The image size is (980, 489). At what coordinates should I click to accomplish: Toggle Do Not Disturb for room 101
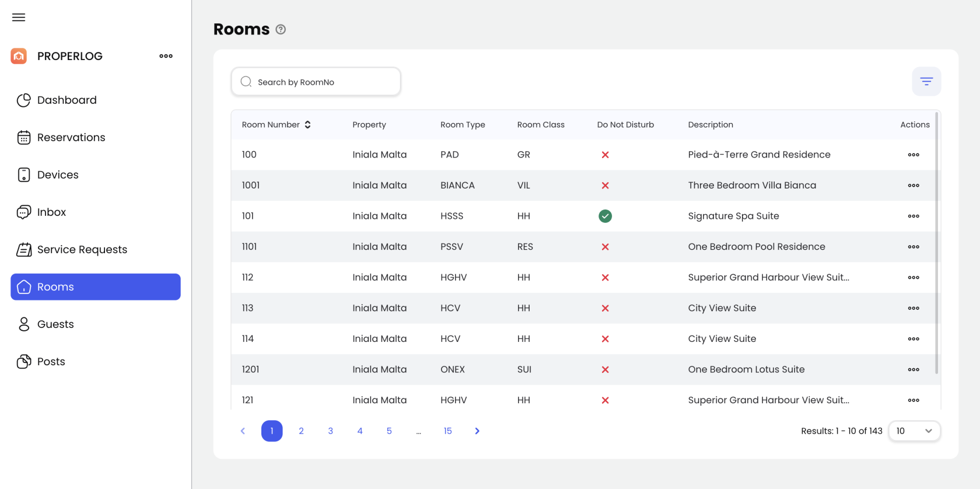click(x=605, y=216)
